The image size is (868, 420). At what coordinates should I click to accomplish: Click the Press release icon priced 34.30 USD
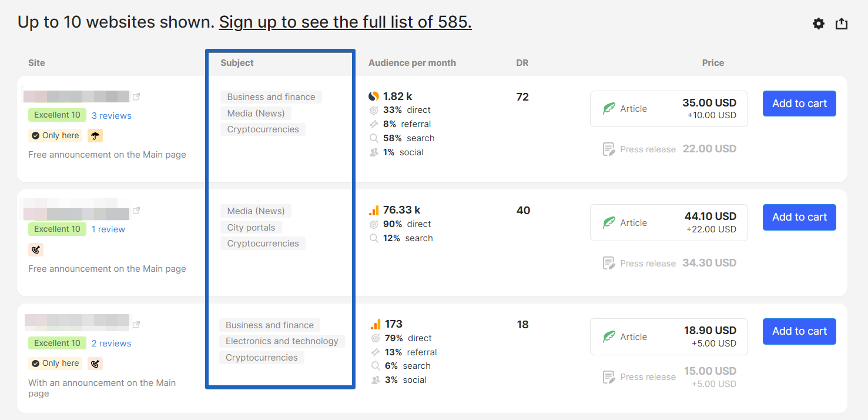pyautogui.click(x=609, y=263)
